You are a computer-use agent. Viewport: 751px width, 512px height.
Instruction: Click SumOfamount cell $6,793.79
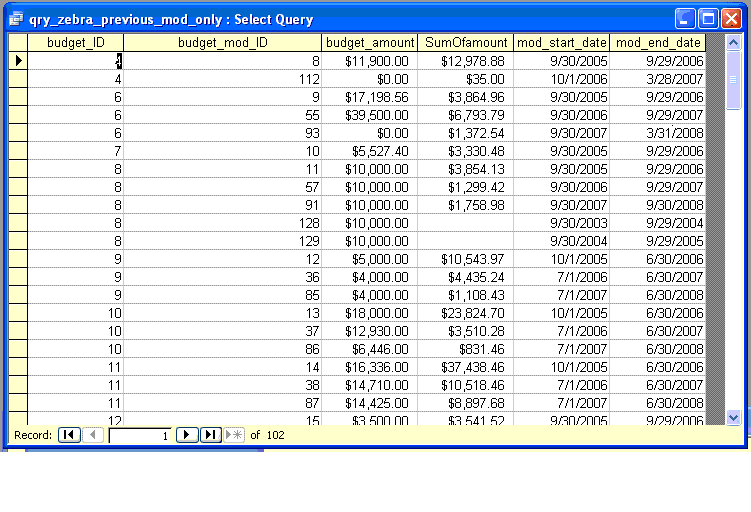pyautogui.click(x=466, y=115)
